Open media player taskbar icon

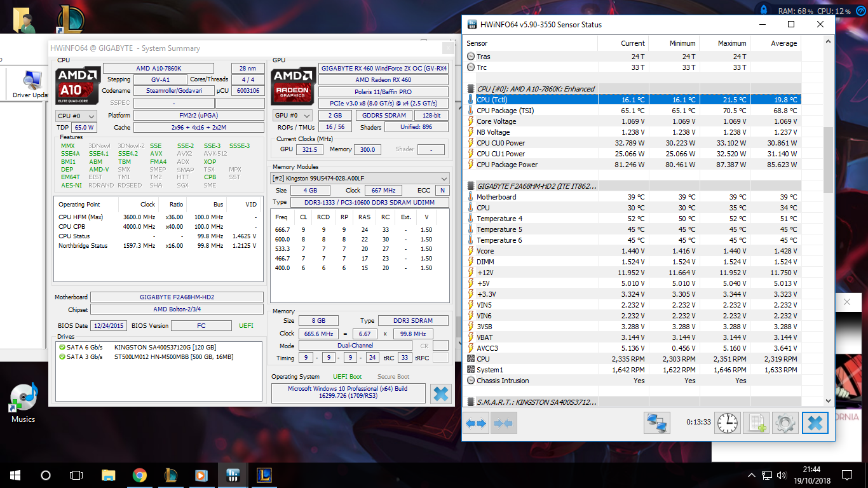[201, 475]
